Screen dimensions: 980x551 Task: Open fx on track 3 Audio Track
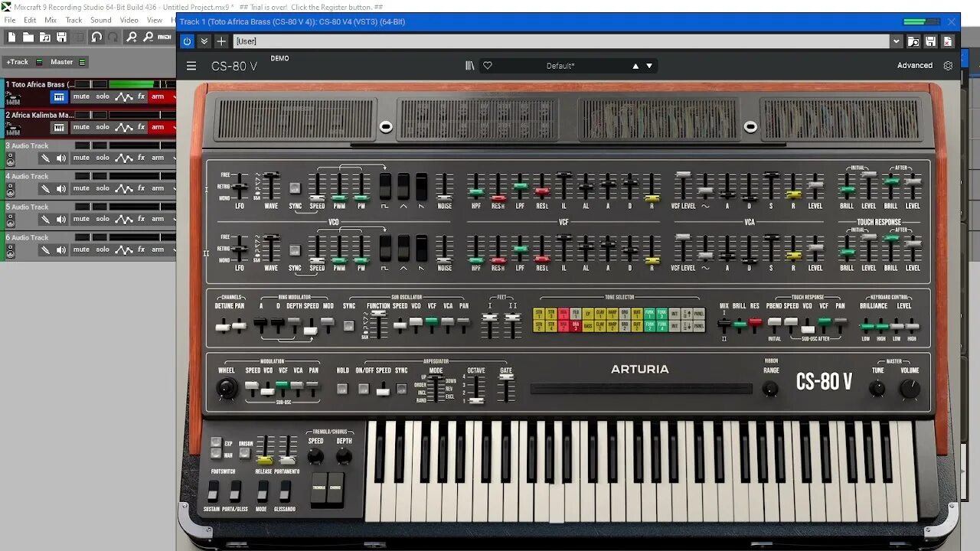[141, 158]
